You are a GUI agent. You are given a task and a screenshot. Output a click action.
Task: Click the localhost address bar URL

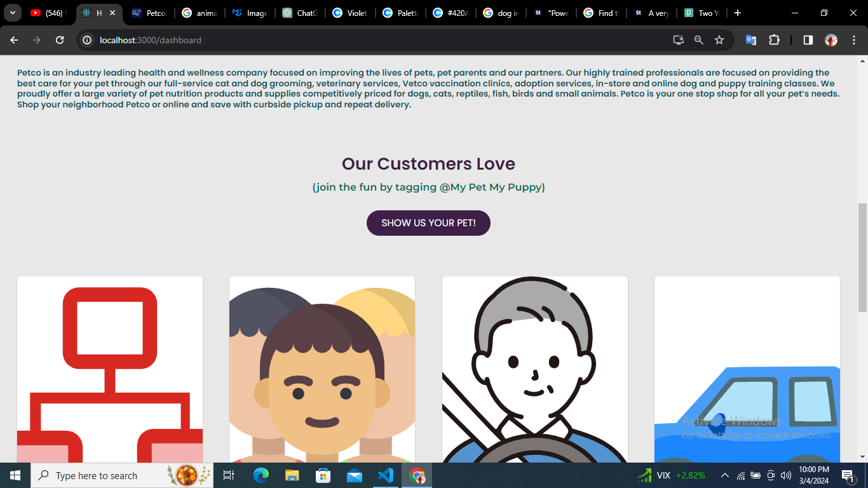[151, 40]
